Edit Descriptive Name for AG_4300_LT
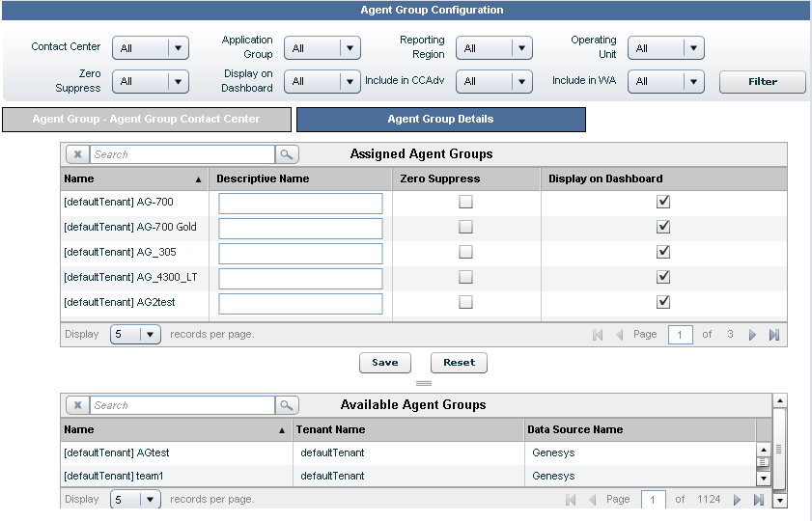The height and width of the screenshot is (521, 812). coord(300,279)
